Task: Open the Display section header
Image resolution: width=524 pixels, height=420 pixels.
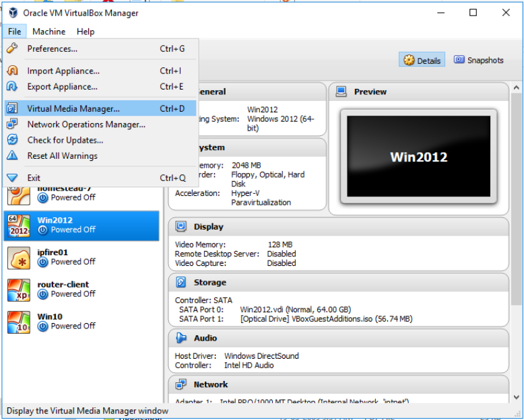Action: (x=339, y=227)
